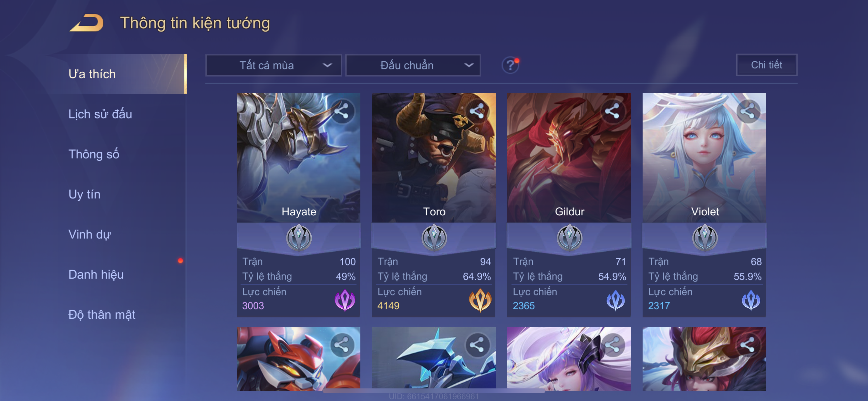Select the Danh hiệu tab
868x401 pixels.
pos(96,274)
